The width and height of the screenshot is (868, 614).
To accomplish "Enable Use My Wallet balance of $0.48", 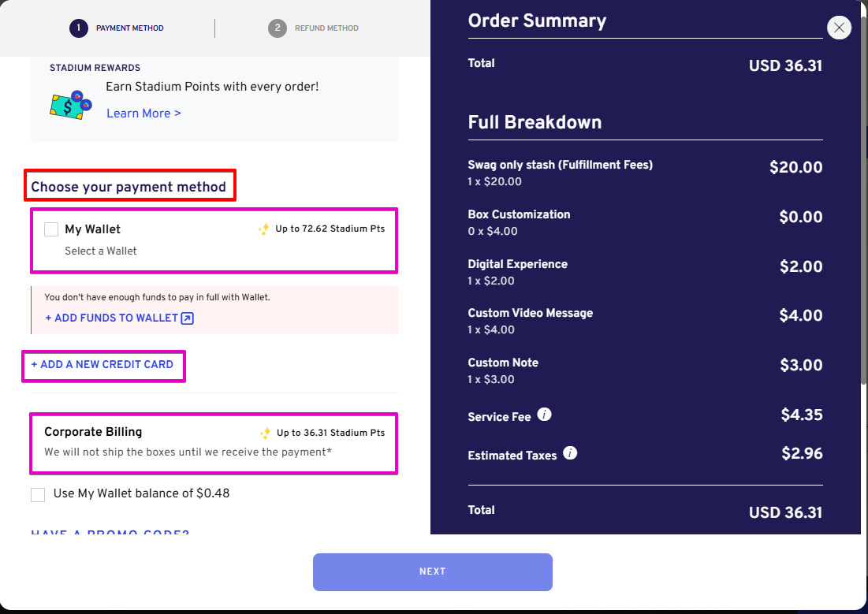I will (x=38, y=494).
